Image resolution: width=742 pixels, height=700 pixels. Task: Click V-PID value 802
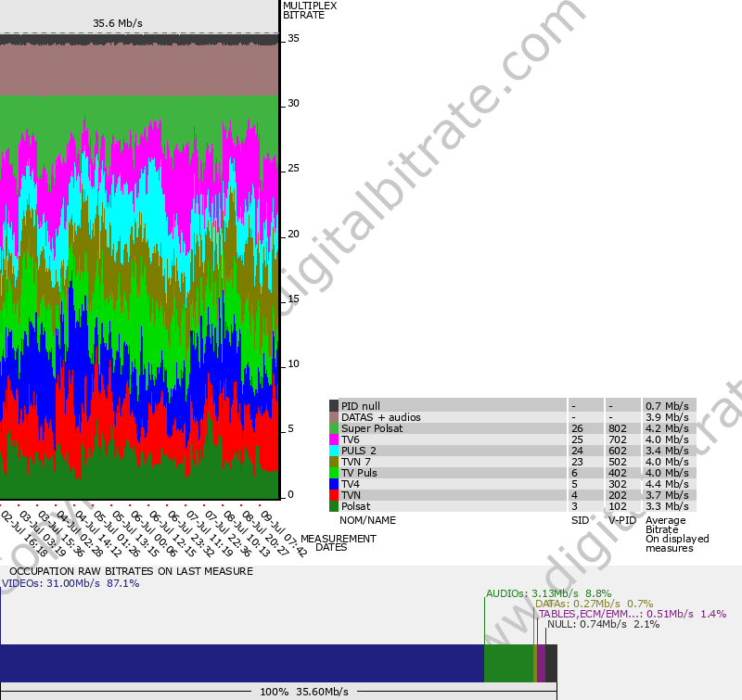618,428
